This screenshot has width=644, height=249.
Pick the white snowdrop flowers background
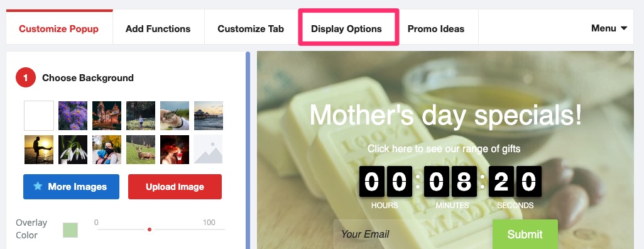point(73,150)
